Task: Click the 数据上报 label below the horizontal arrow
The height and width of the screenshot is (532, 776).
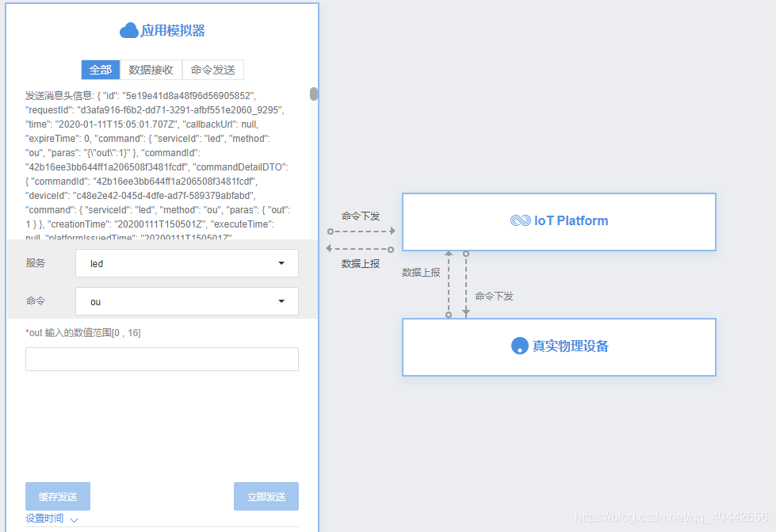Action: (361, 264)
